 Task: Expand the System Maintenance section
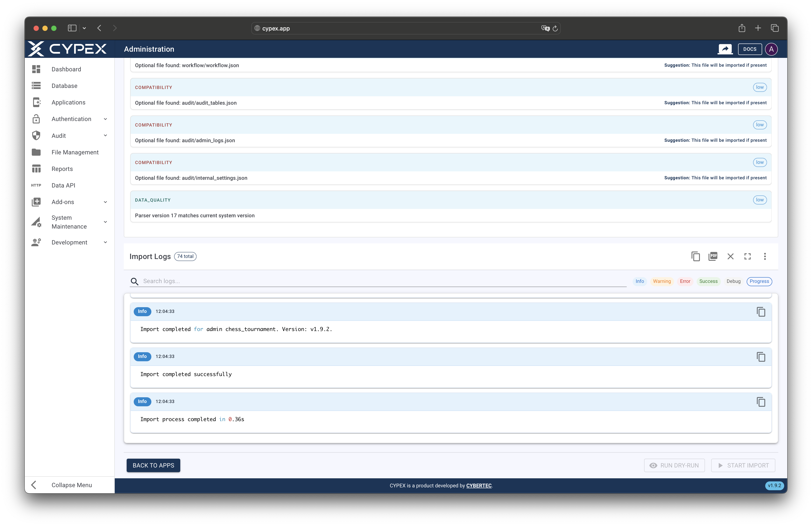[105, 222]
